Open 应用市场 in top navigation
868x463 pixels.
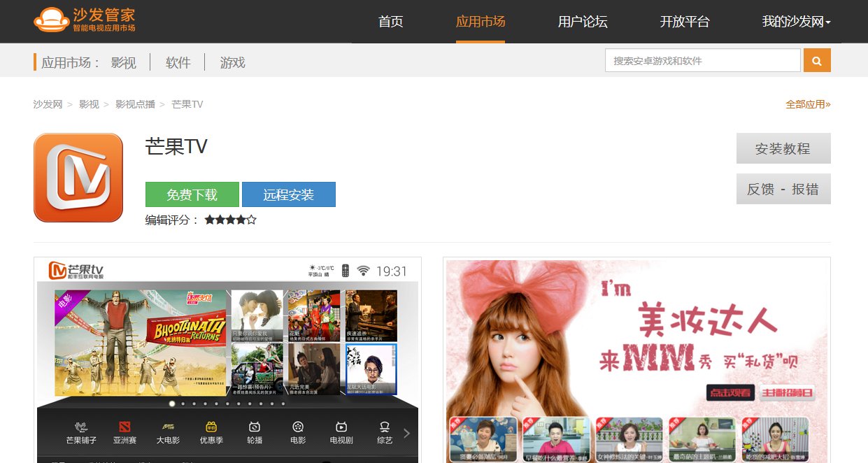tap(481, 22)
